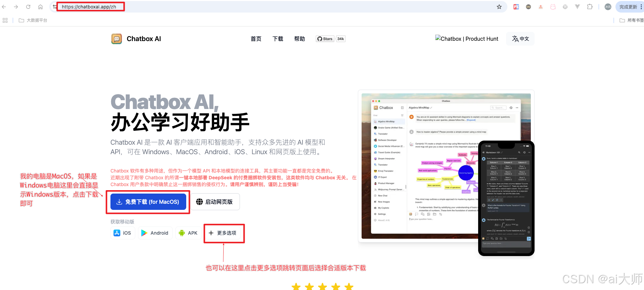Bookmark this page with the star icon
This screenshot has width=644, height=290.
499,7
